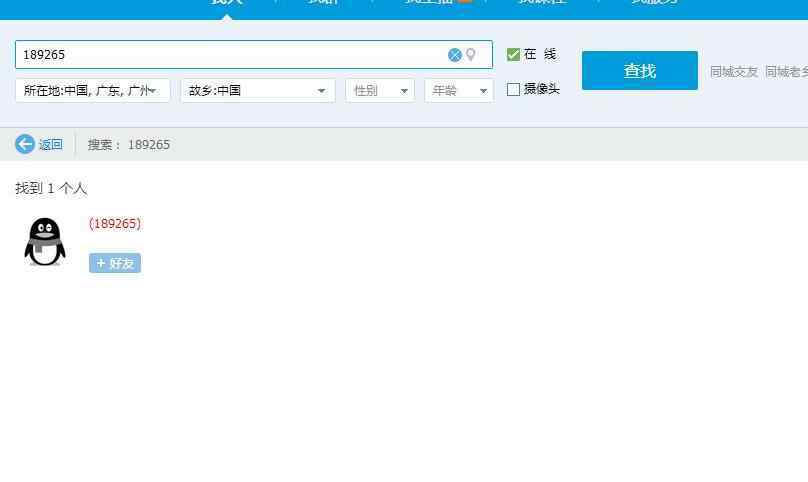Viewport: 808px width, 482px height.
Task: Click the red (189265) account number
Action: [x=115, y=223]
